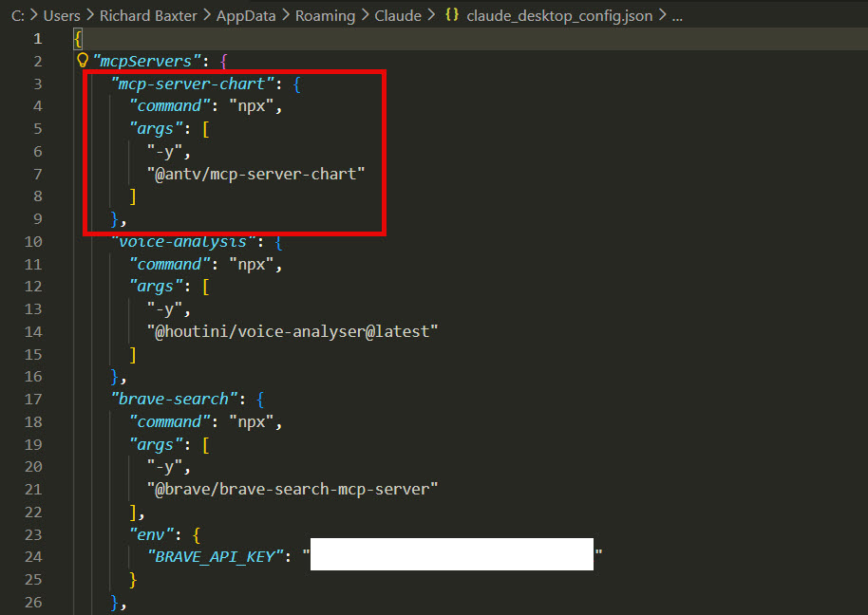Image resolution: width=868 pixels, height=615 pixels.
Task: Open the Roaming breadcrumb item
Action: 325,15
